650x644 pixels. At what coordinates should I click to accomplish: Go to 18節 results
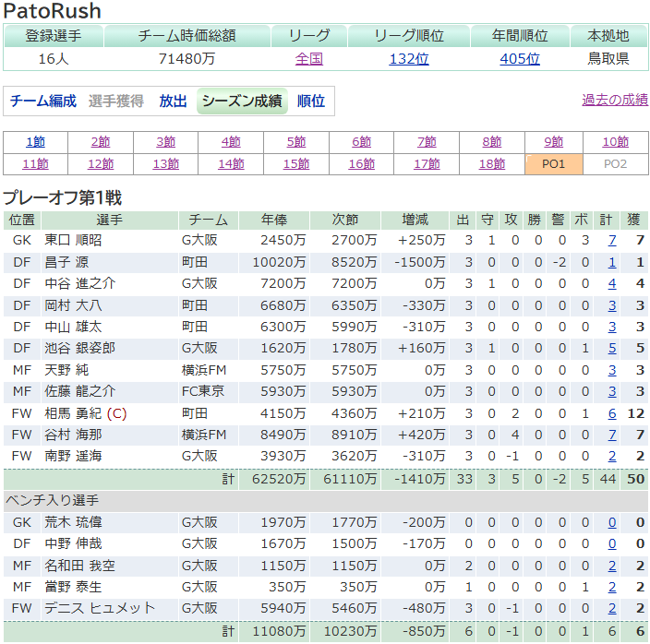[x=492, y=164]
